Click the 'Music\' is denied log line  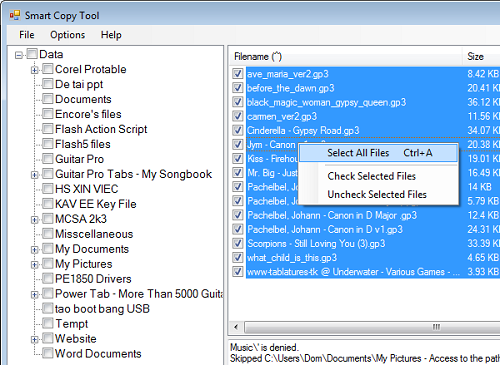pyautogui.click(x=264, y=348)
